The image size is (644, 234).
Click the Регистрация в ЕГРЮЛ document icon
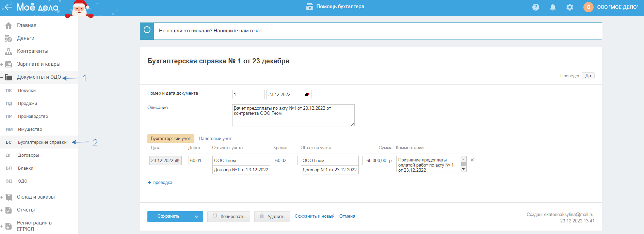click(9, 226)
